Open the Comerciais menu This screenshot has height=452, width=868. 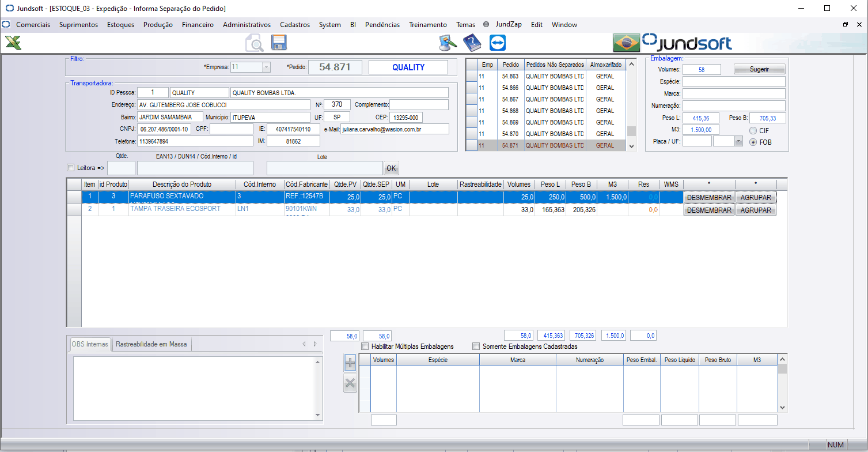click(x=33, y=25)
